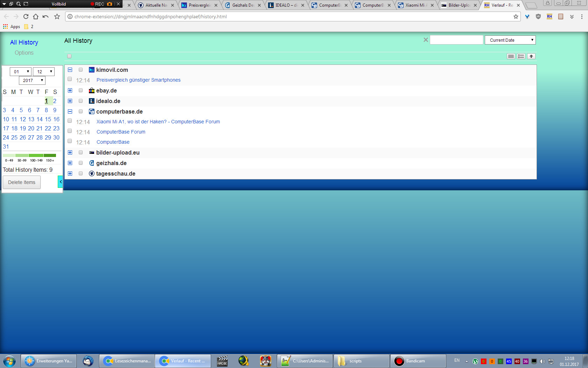Open the Current Date dropdown
Viewport: 588px width, 368px height.
pyautogui.click(x=510, y=40)
